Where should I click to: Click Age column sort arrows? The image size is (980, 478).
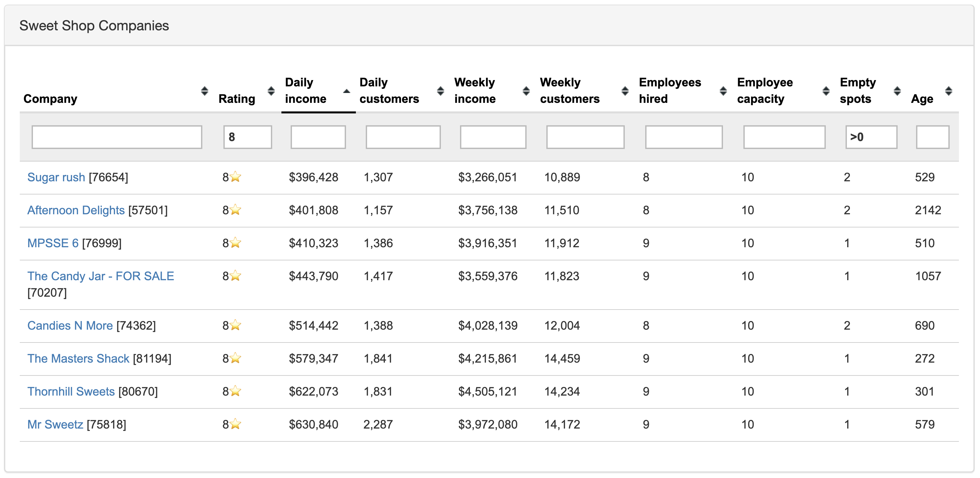coord(948,91)
